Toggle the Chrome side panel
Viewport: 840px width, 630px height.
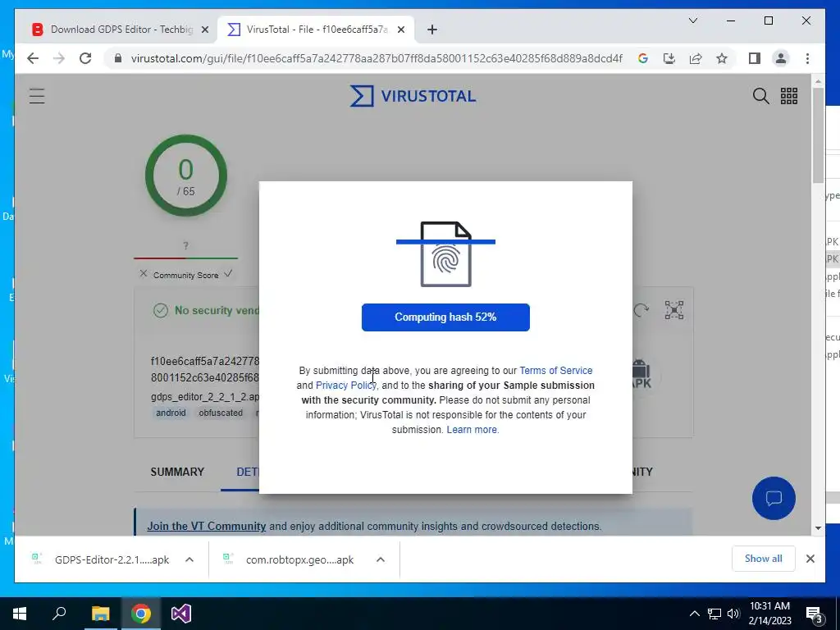point(755,58)
